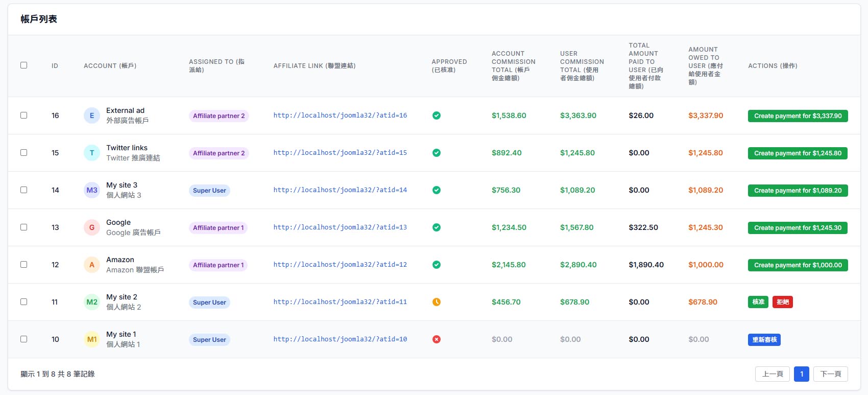
Task: Click the approved checkmark icon for Twitter links
Action: (x=437, y=153)
